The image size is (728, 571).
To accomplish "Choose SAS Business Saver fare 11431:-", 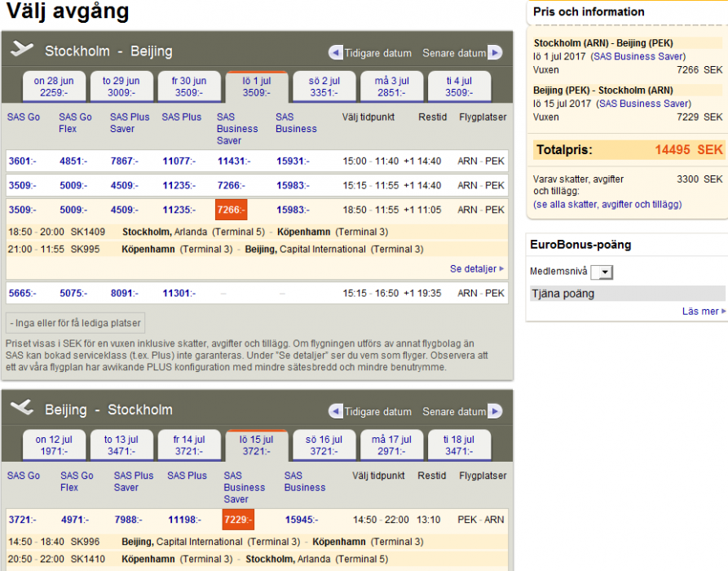I will 234,162.
